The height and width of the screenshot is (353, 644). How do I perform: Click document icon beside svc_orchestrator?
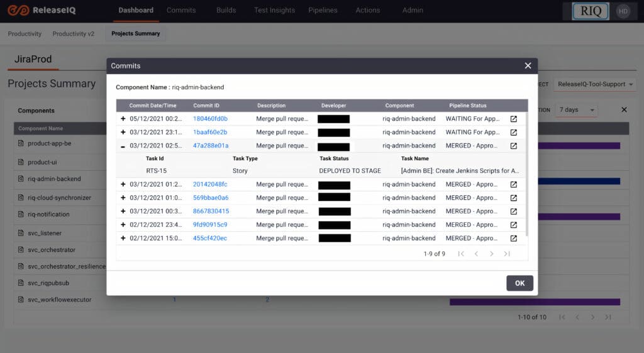pos(21,250)
